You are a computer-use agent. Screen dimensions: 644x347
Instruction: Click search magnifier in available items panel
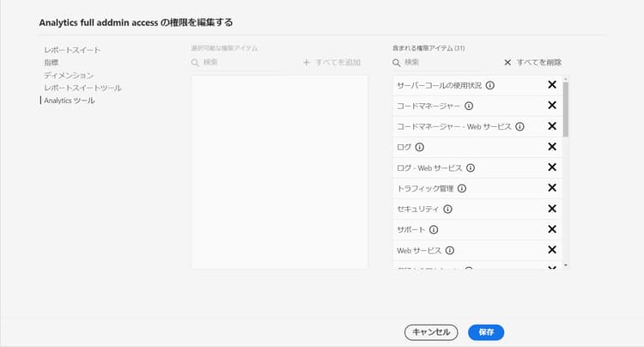point(195,63)
